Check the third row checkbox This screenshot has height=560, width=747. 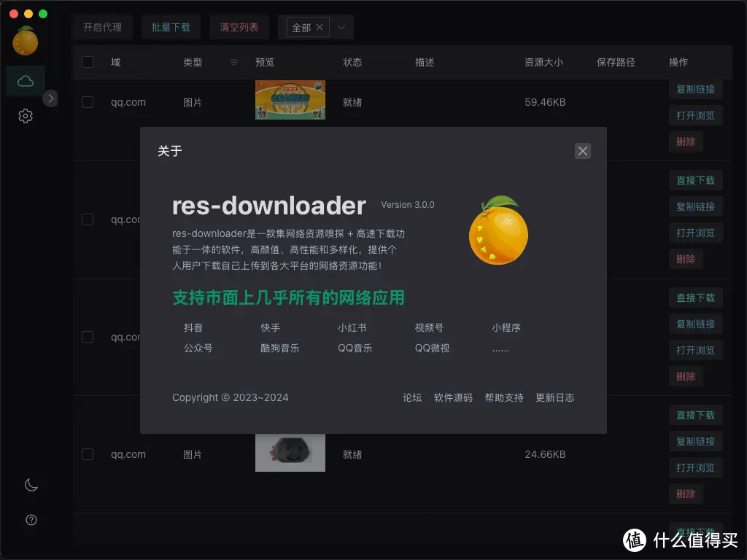(x=88, y=337)
